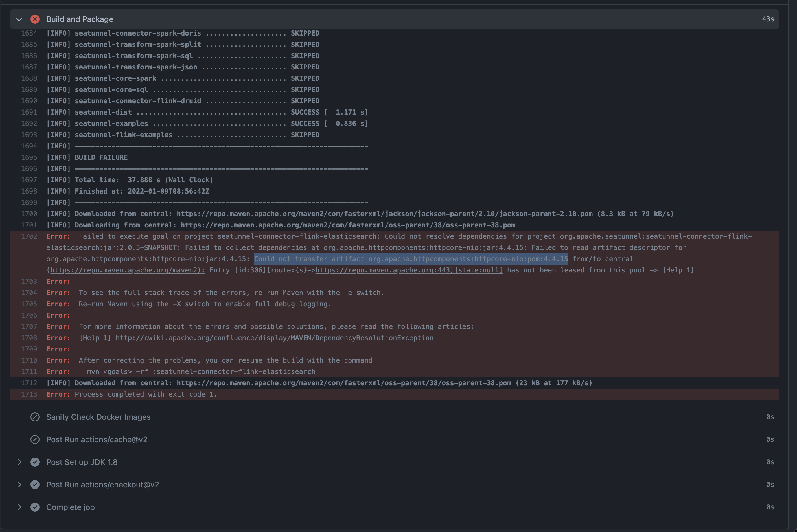Expand the Complete job step

19,507
